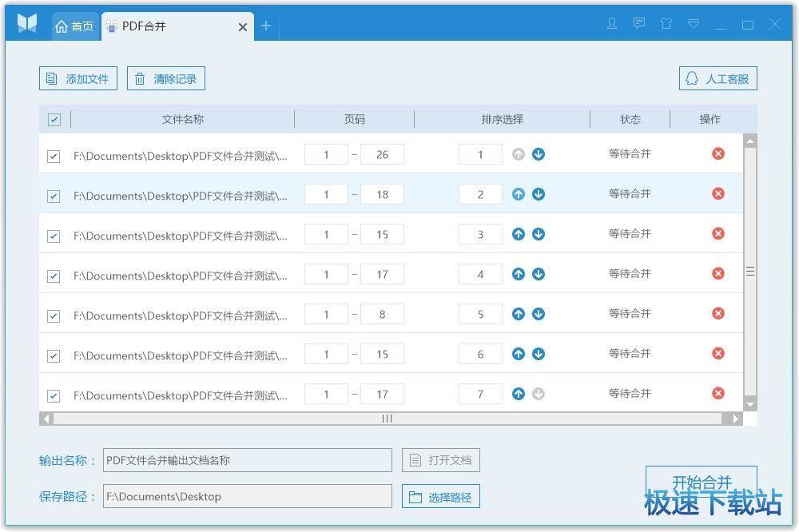Uncheck the first file's checkbox
The height and width of the screenshot is (532, 799).
tap(54, 157)
